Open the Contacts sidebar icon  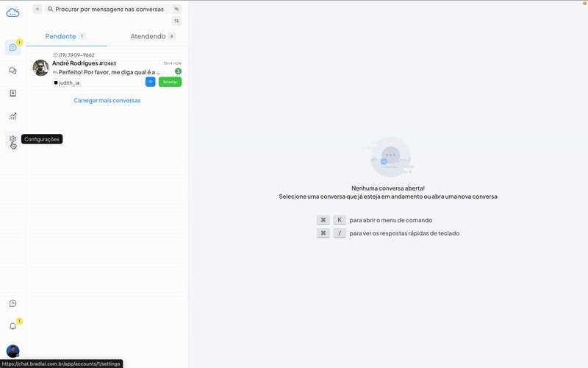[x=12, y=93]
